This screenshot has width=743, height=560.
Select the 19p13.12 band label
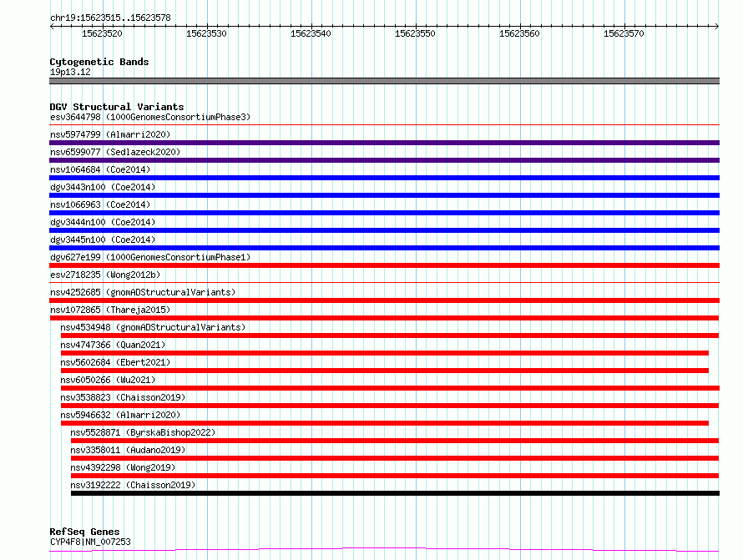tap(70, 72)
